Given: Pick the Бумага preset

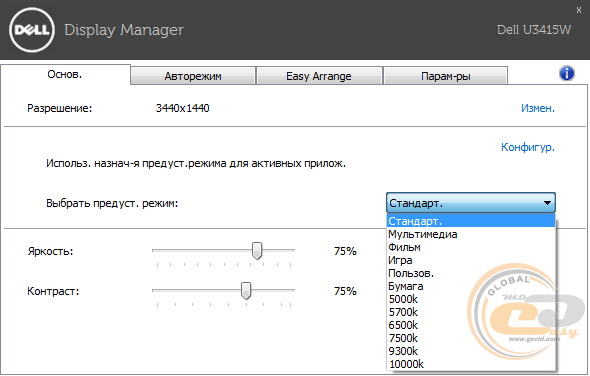Looking at the screenshot, I should coord(471,286).
